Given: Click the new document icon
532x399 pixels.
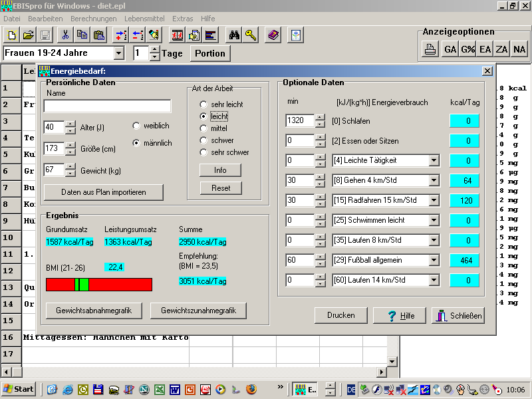Looking at the screenshot, I should (x=12, y=35).
